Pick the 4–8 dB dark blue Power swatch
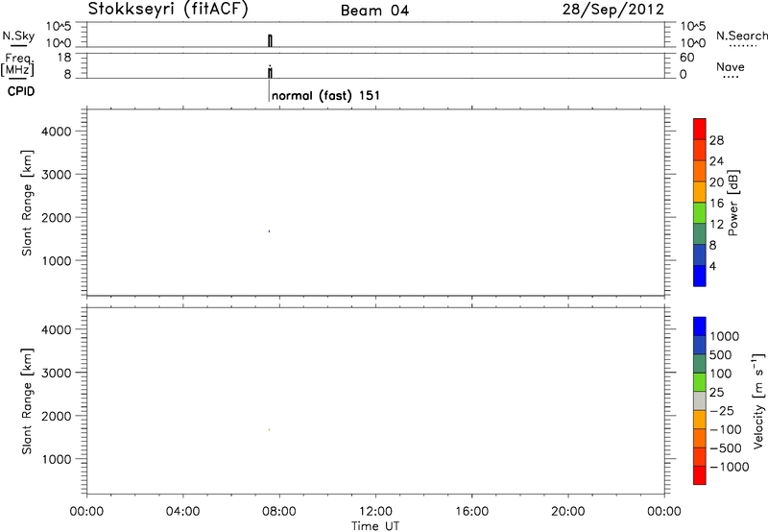 pyautogui.click(x=700, y=254)
